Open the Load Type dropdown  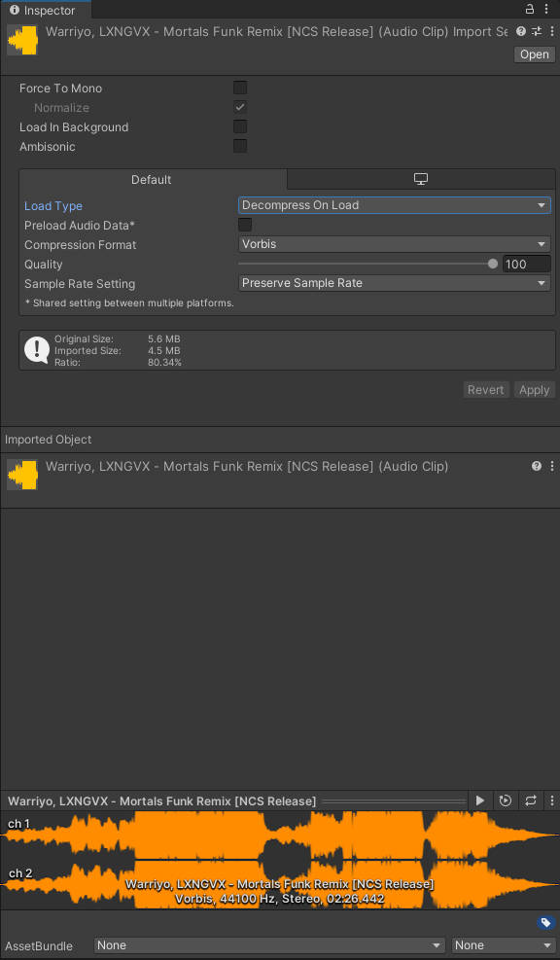tap(394, 205)
